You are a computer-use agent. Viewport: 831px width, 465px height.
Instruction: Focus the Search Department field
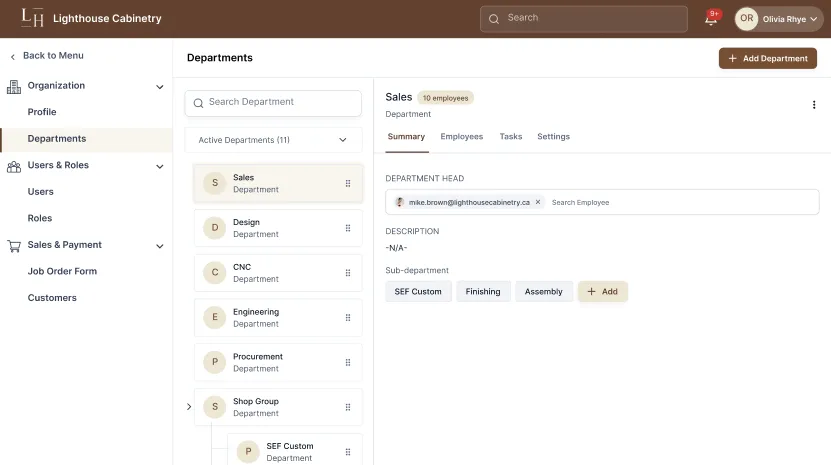(273, 102)
